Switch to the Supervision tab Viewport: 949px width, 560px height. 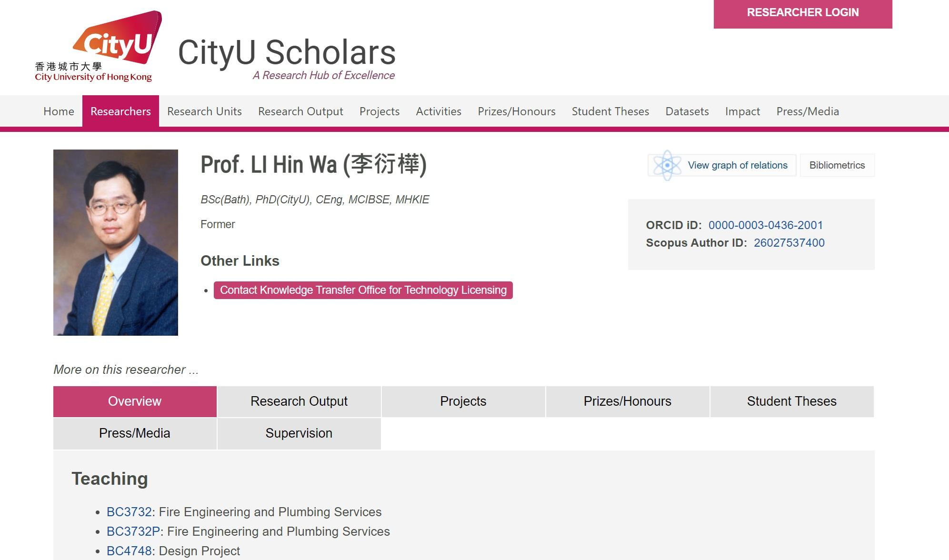[299, 433]
